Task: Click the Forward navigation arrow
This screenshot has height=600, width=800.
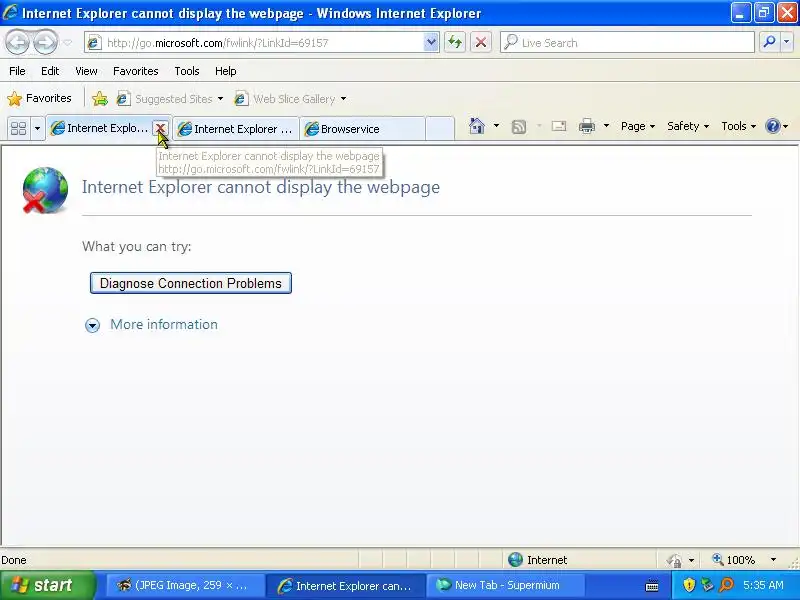Action: (x=45, y=43)
